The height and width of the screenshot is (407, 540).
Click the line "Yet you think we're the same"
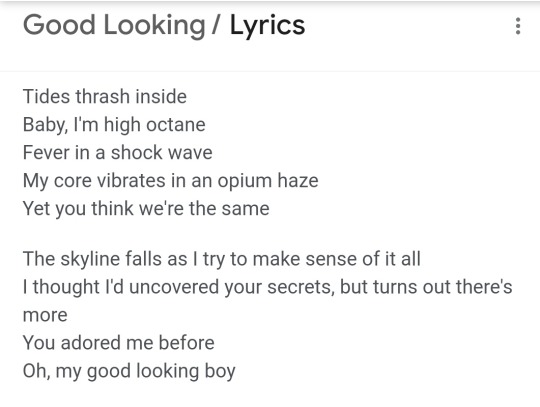146,209
